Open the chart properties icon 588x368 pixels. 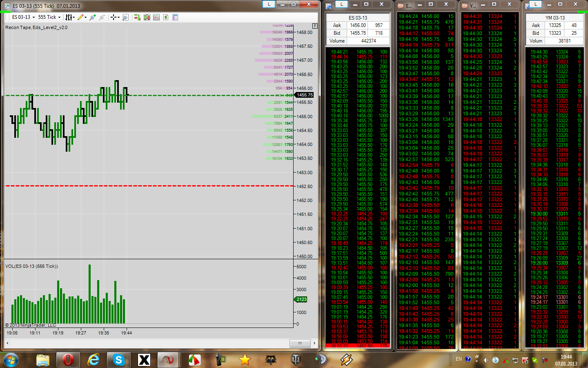pyautogui.click(x=175, y=17)
